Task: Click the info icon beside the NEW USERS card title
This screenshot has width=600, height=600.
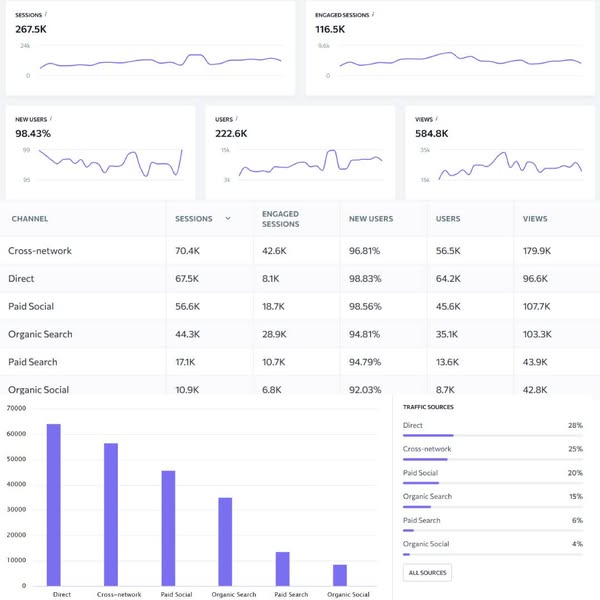Action: click(51, 119)
